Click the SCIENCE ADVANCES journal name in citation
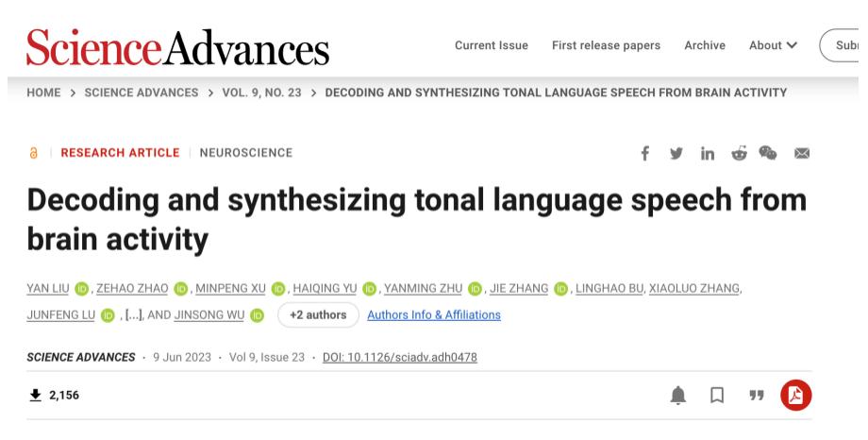This screenshot has height=440, width=868. click(x=81, y=358)
